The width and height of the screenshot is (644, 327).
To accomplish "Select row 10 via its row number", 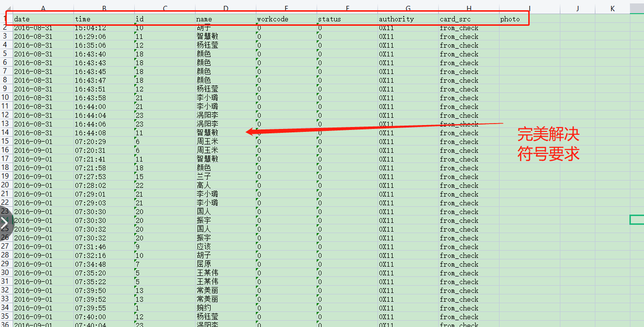I will (6, 98).
